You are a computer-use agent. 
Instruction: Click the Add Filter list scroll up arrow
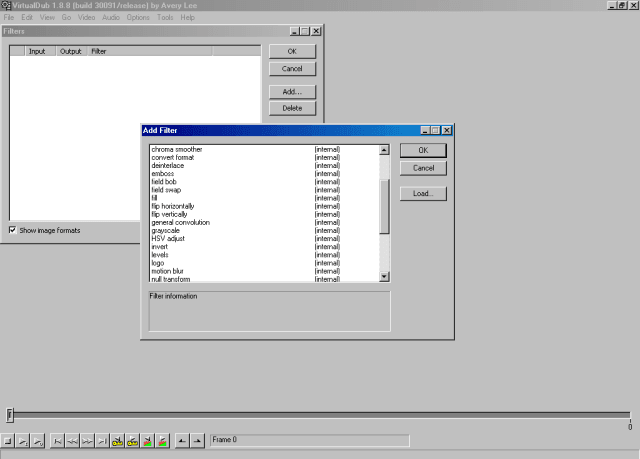[x=384, y=150]
